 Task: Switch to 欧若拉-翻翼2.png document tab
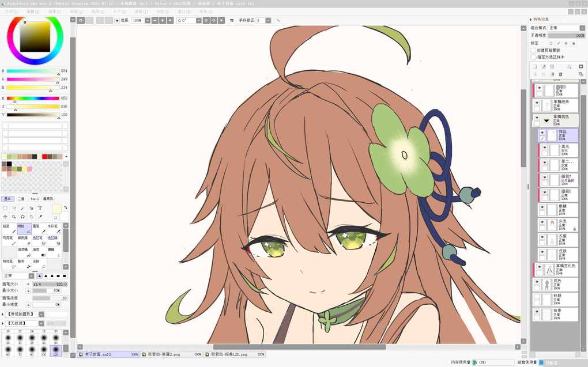[171, 354]
